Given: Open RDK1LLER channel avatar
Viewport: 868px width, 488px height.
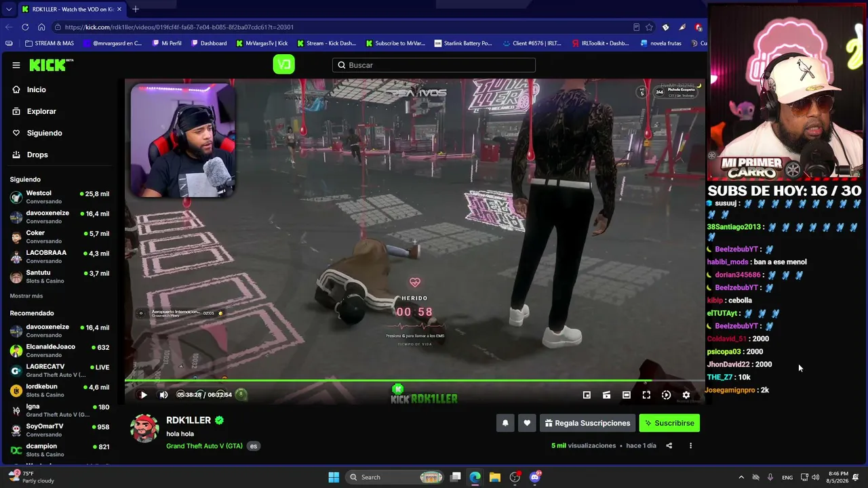Looking at the screenshot, I should click(x=144, y=428).
